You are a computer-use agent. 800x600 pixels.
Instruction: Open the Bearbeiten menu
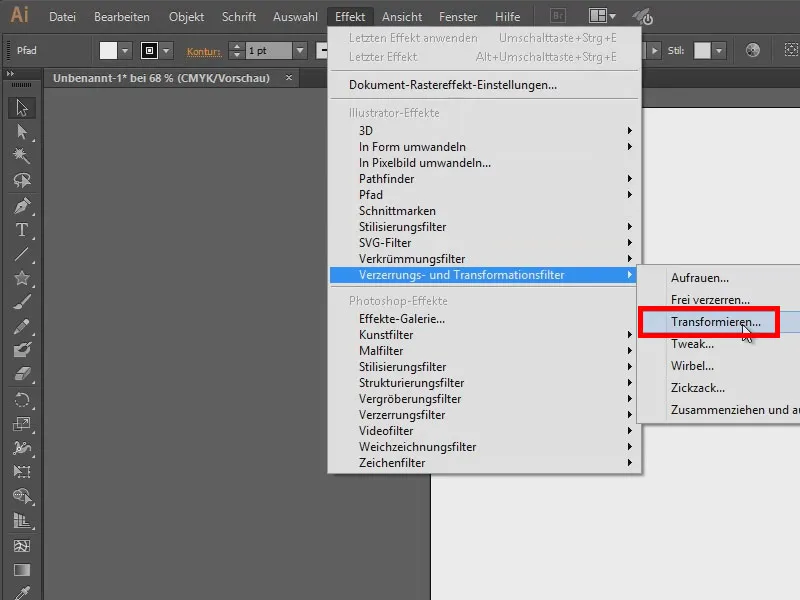click(121, 17)
